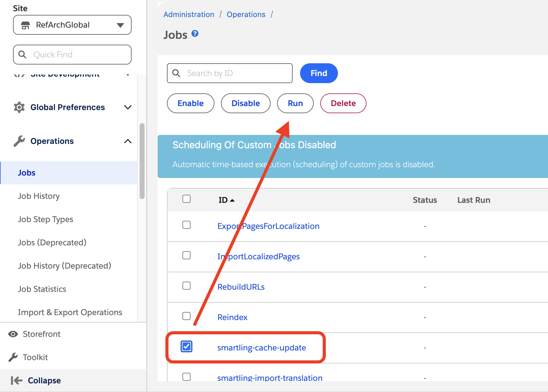
Task: Click into the Quick Find field
Action: (x=72, y=55)
